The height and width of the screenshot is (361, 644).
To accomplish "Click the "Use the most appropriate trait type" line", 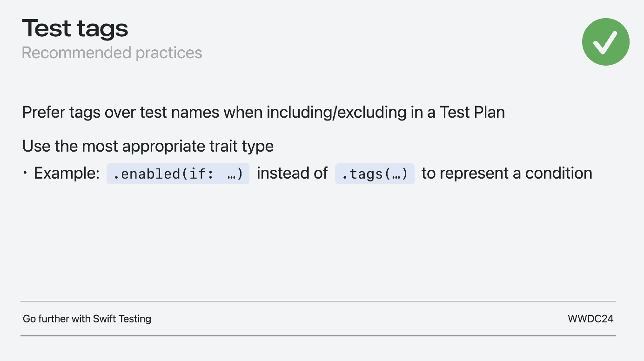I will click(148, 146).
